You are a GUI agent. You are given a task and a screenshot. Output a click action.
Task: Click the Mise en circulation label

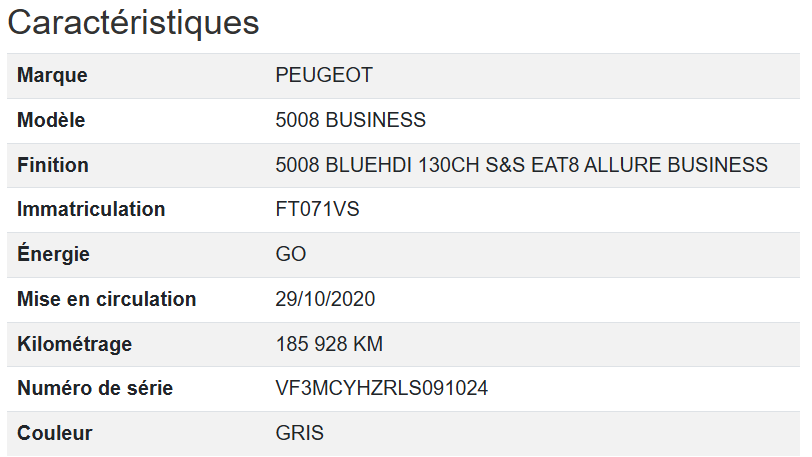coord(106,299)
